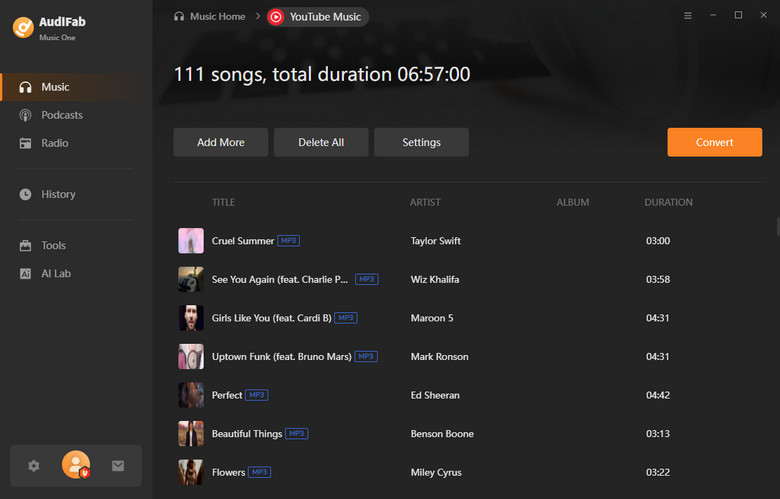
Task: Click the YouTube Music logo icon
Action: 276,17
